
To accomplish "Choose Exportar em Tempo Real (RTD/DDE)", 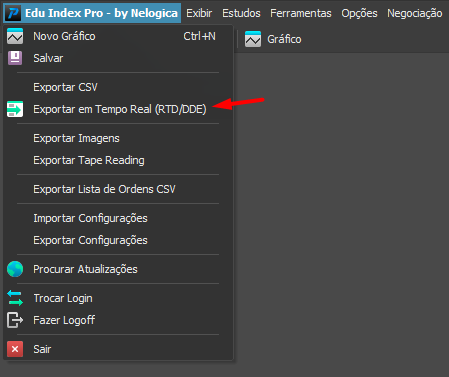I will [118, 109].
